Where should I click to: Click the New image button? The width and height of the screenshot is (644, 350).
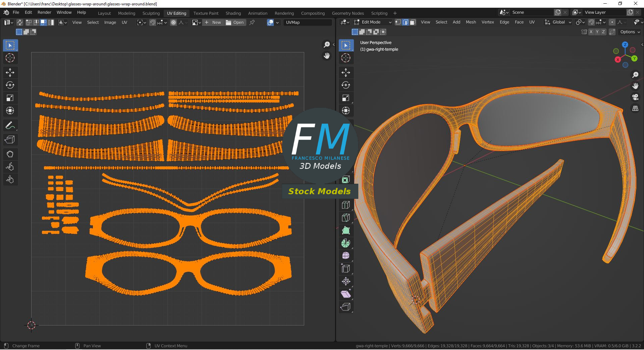pos(213,23)
